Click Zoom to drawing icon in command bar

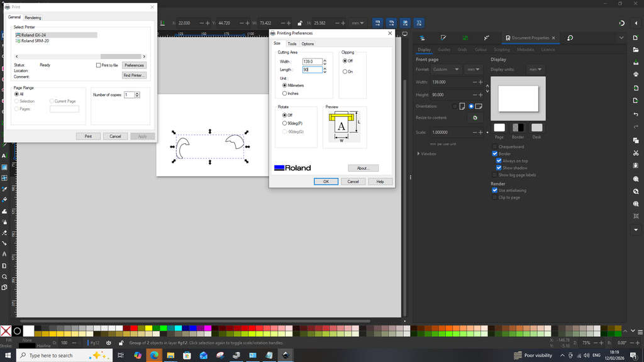point(636,191)
